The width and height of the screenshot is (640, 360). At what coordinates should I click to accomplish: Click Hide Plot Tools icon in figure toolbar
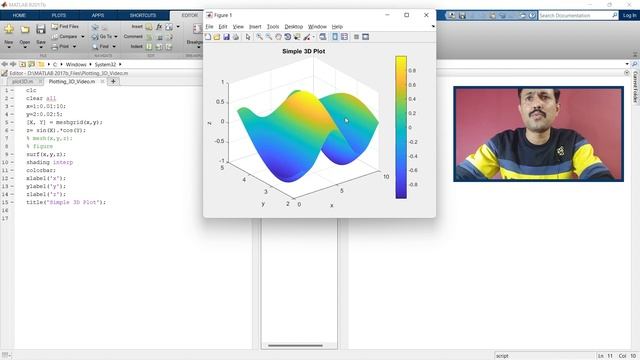356,37
